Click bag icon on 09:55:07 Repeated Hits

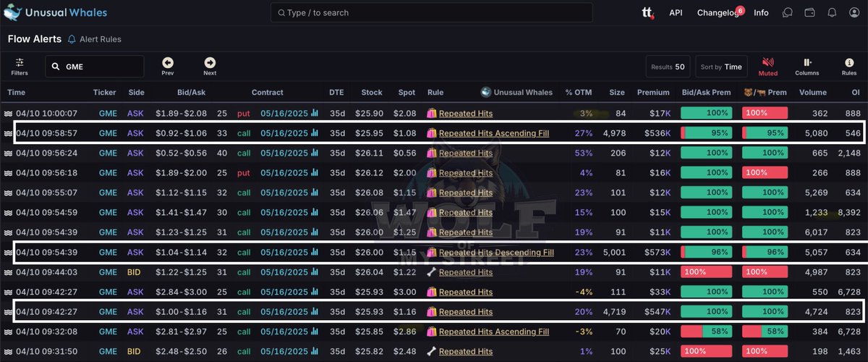click(432, 193)
